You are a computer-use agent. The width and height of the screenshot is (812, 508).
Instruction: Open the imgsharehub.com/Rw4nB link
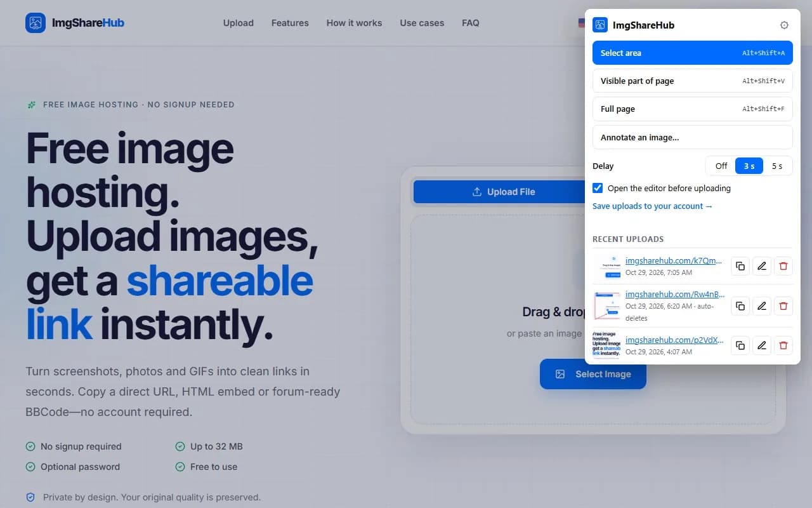[x=675, y=295]
